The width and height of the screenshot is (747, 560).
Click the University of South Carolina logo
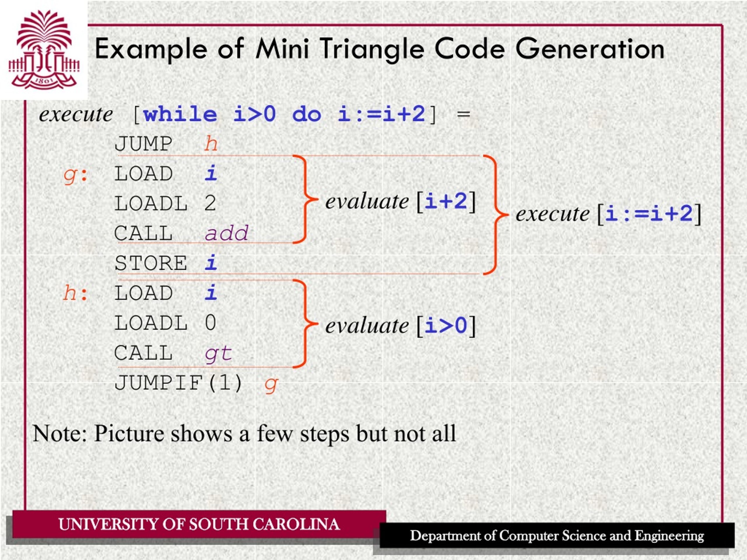click(44, 50)
